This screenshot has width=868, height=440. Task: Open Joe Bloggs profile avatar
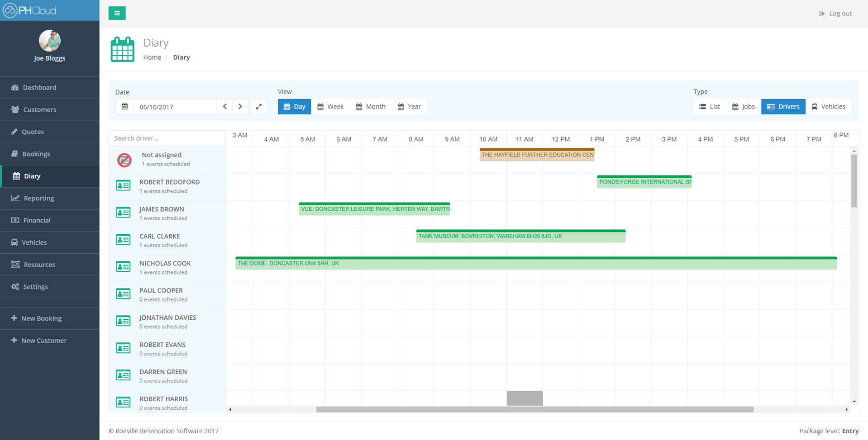pyautogui.click(x=50, y=41)
